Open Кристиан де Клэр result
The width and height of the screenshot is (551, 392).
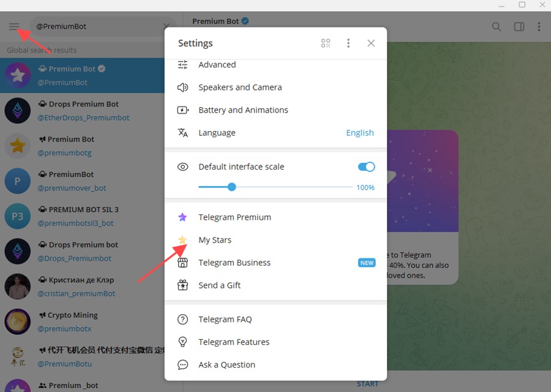click(82, 287)
